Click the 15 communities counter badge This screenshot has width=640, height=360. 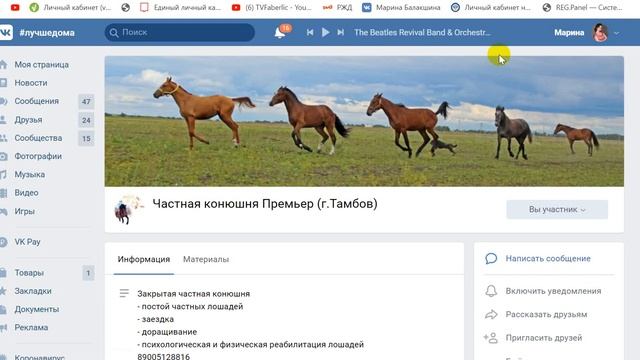click(x=86, y=139)
